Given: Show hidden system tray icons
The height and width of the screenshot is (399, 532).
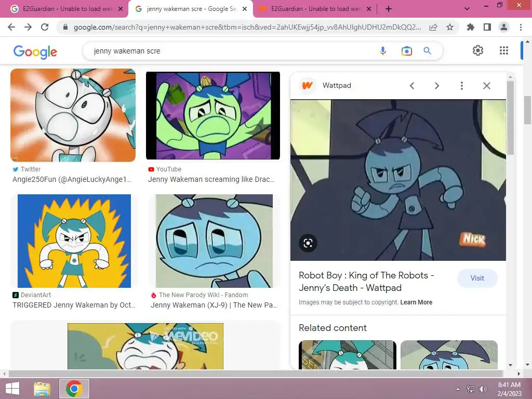Looking at the screenshot, I should click(x=458, y=389).
